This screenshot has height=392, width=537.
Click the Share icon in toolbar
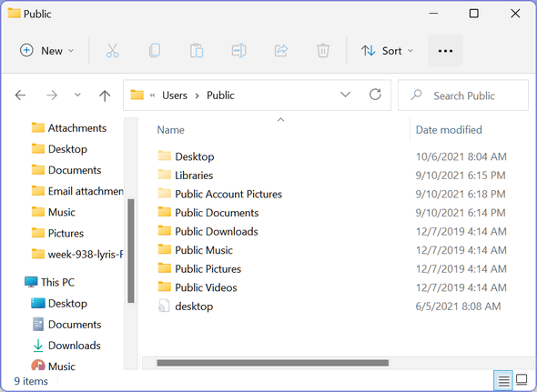tap(281, 51)
